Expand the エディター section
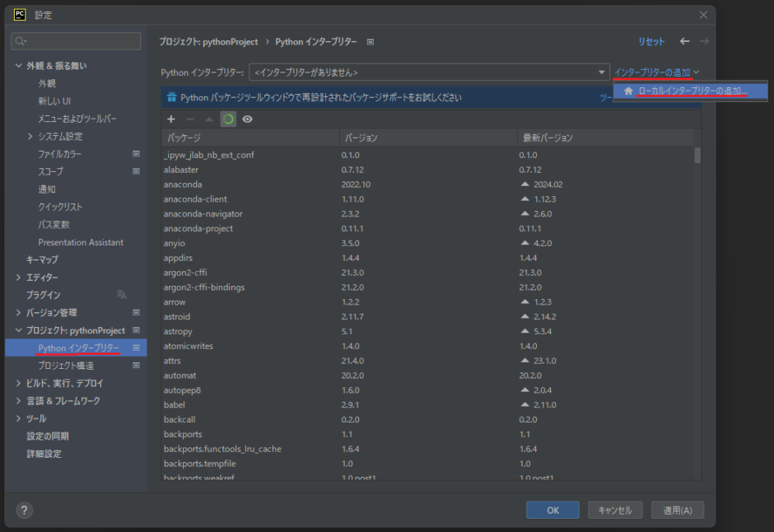774x532 pixels. tap(19, 278)
